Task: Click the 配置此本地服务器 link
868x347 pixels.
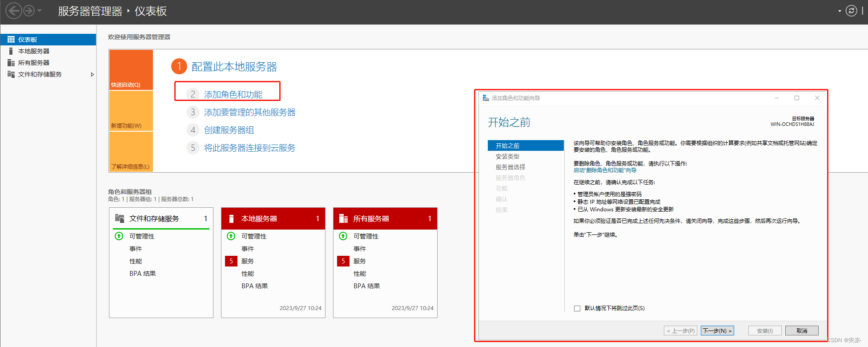Action: coord(234,67)
